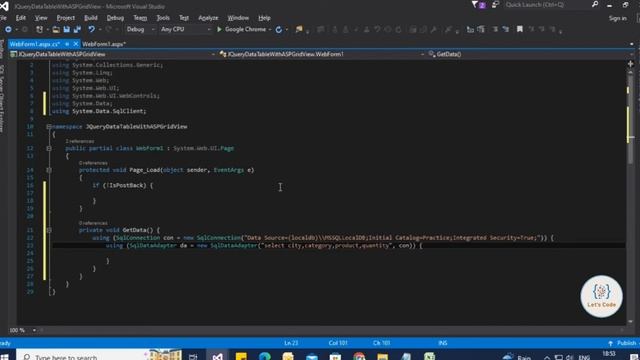Click the Undo toolbar icon
This screenshot has width=640, height=360.
click(91, 29)
